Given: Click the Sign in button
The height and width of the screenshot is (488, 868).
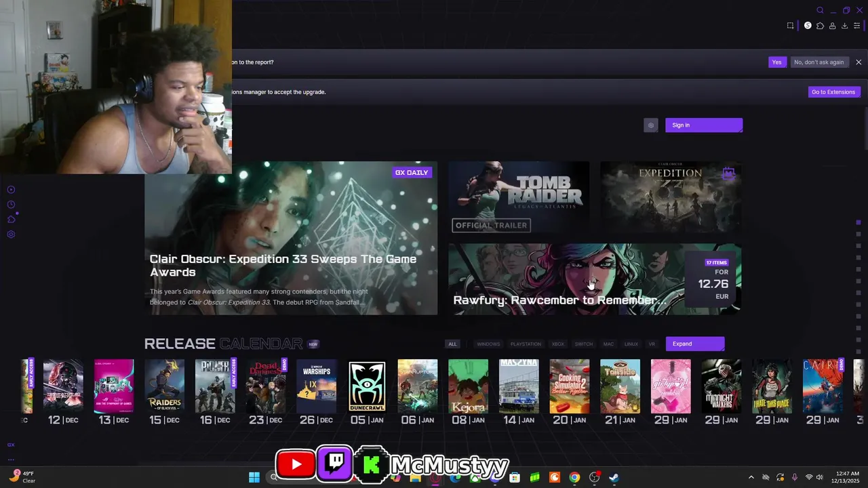Looking at the screenshot, I should pyautogui.click(x=704, y=125).
